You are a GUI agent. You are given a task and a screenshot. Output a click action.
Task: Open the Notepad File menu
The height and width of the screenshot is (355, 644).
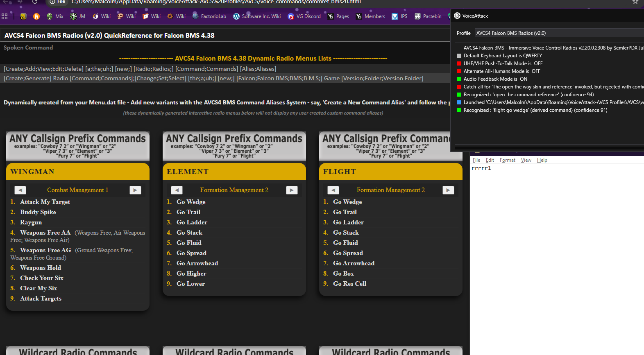[476, 160]
